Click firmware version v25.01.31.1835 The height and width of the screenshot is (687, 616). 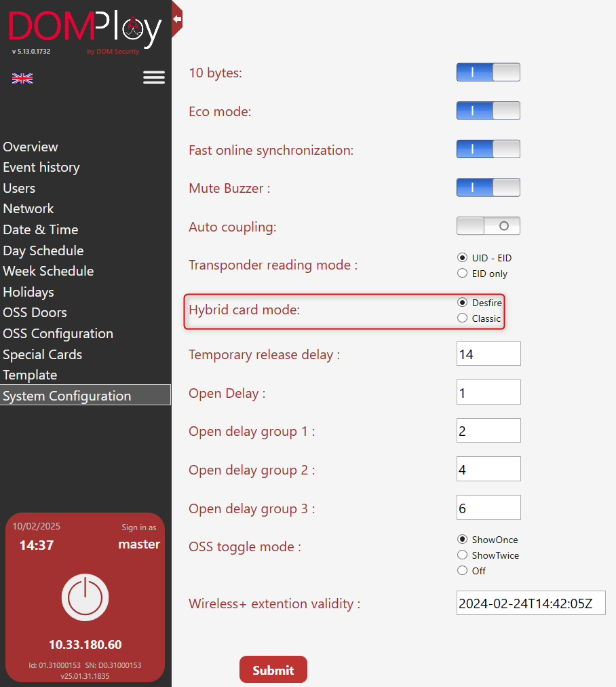click(85, 677)
